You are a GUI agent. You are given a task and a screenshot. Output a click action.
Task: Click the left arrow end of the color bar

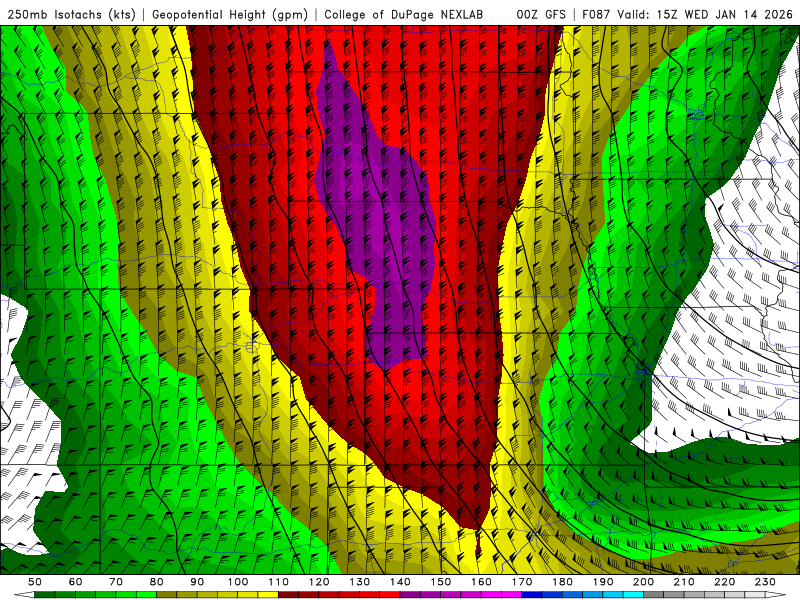(24, 595)
